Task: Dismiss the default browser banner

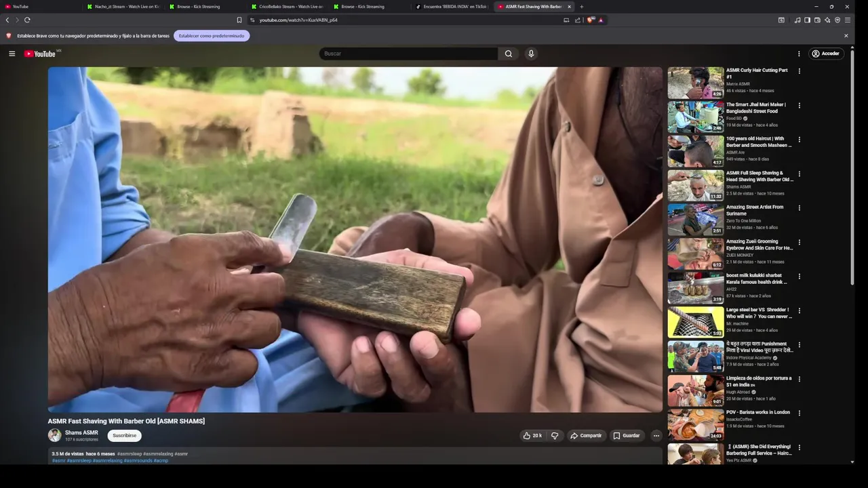Action: coord(846,36)
